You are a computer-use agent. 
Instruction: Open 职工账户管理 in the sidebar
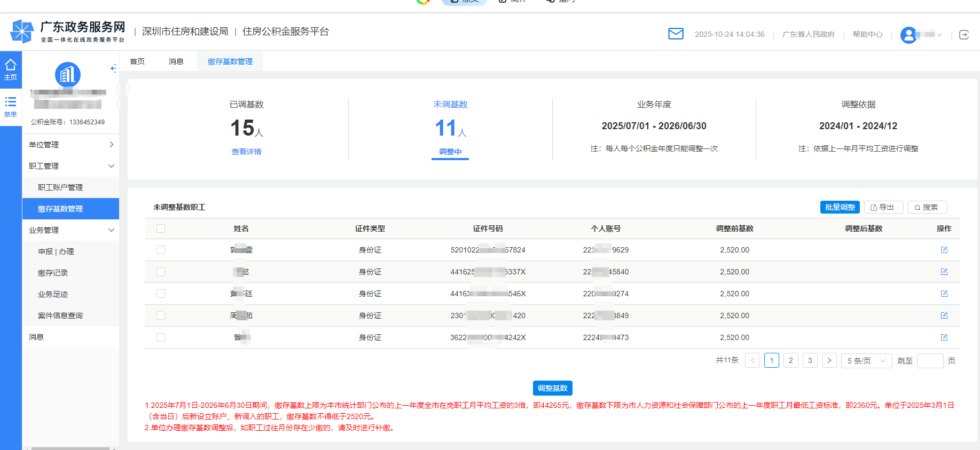(70, 187)
